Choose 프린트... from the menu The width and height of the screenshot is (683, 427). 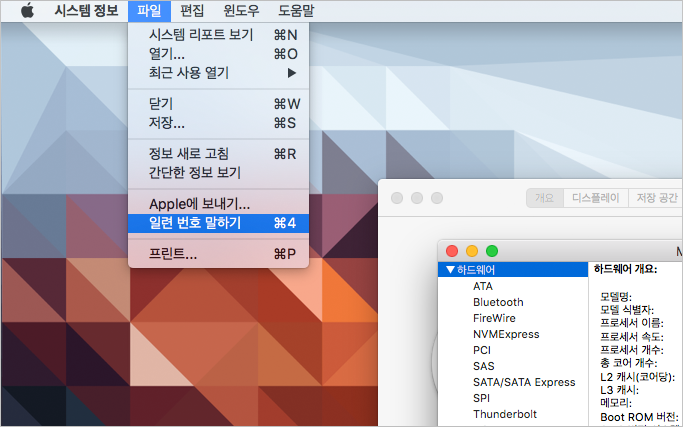pos(218,254)
